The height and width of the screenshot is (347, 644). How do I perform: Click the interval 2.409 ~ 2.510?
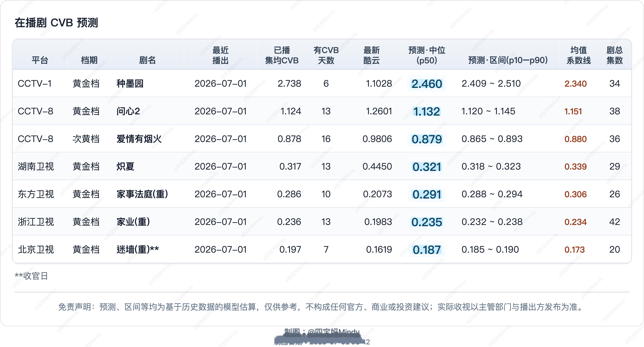(x=491, y=84)
